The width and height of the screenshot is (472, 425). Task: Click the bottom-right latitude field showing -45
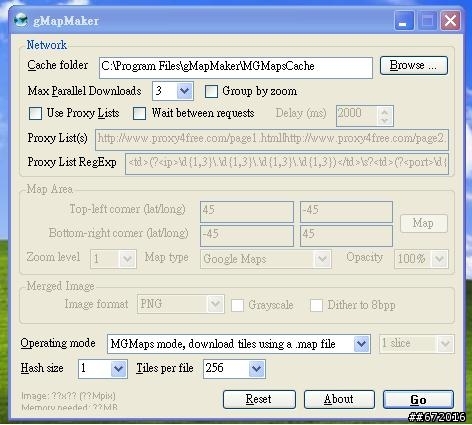click(x=247, y=235)
